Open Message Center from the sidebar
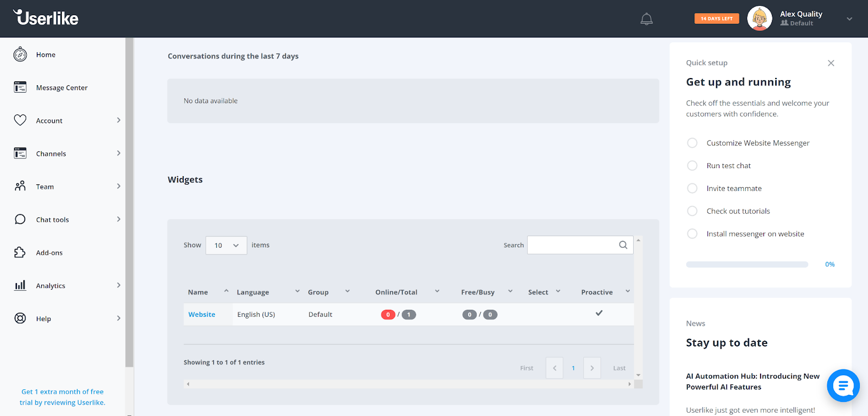Screen dimensions: 868x416 [x=61, y=87]
